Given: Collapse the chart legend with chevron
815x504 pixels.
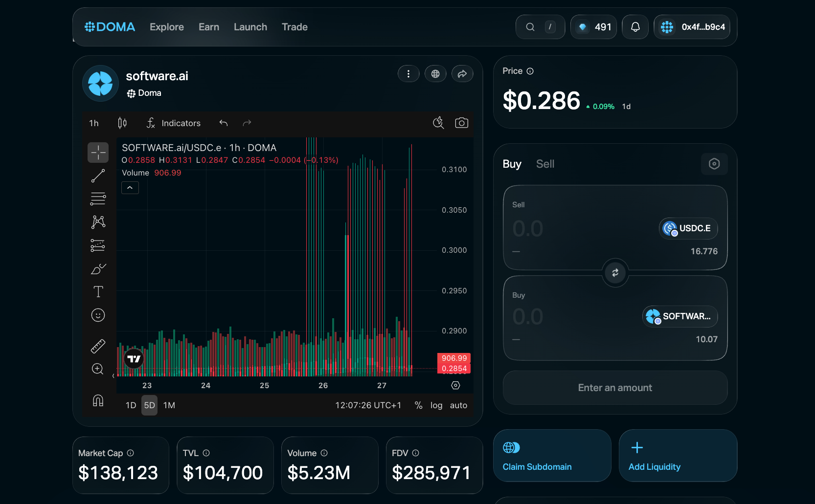Looking at the screenshot, I should coord(130,188).
